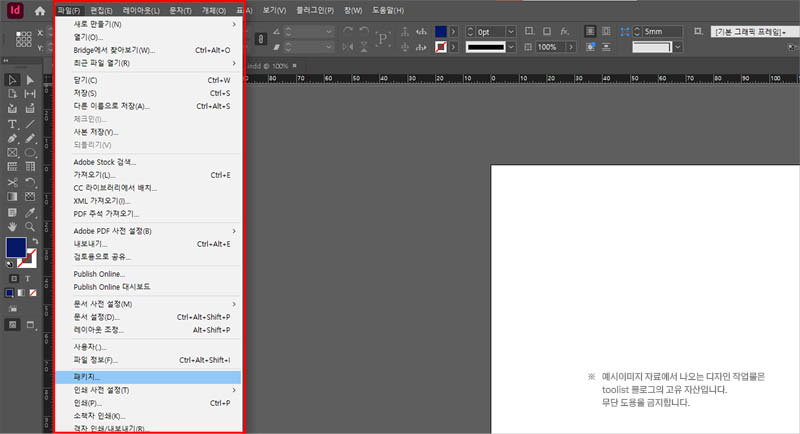This screenshot has width=800, height=434.
Task: Select the Rectangle Frame tool
Action: click(x=12, y=152)
